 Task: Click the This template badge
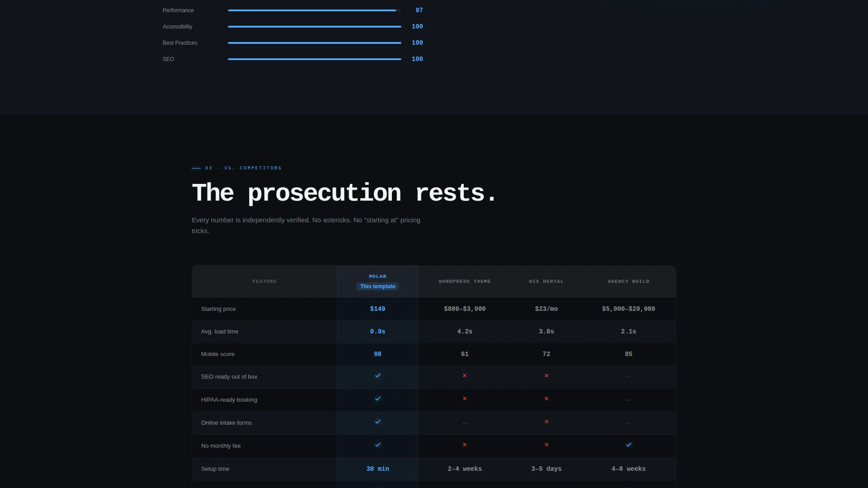[x=377, y=286]
